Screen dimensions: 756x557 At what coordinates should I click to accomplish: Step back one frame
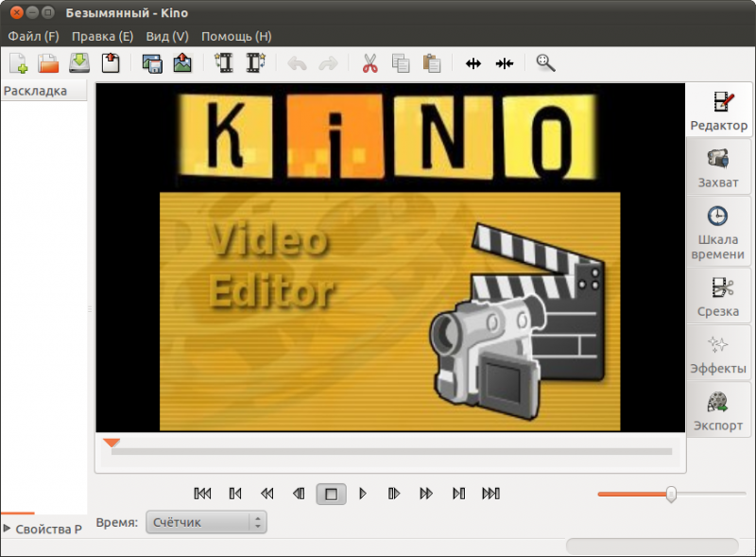(x=299, y=494)
